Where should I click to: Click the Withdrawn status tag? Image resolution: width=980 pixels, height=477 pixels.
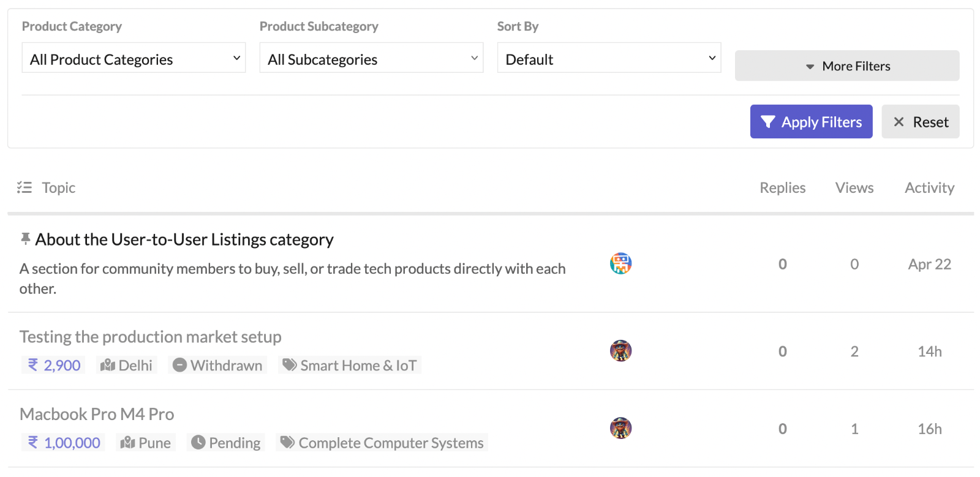pyautogui.click(x=217, y=366)
